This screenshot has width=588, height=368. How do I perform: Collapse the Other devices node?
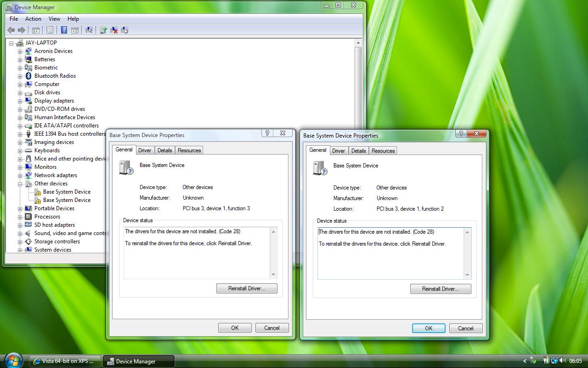click(x=20, y=184)
